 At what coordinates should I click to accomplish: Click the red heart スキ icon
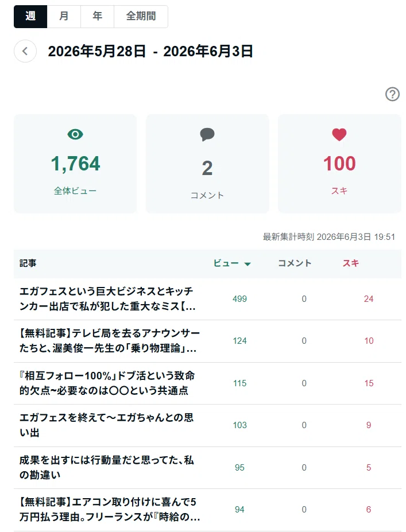point(339,134)
